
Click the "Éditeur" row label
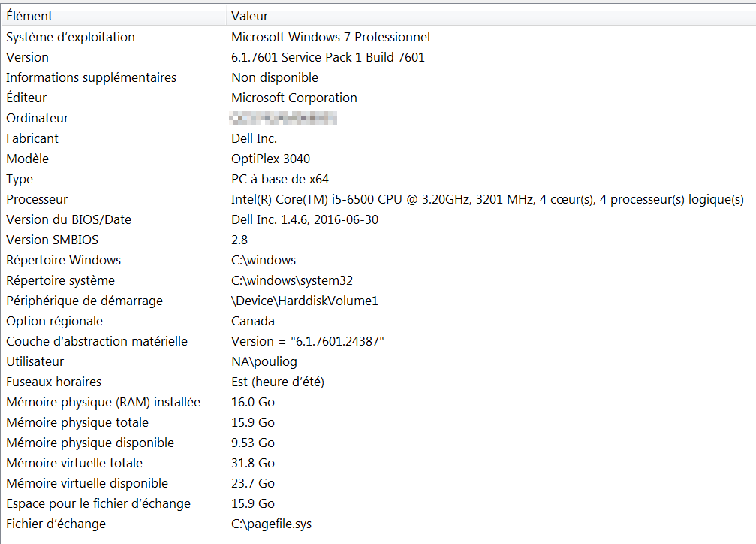click(x=26, y=98)
